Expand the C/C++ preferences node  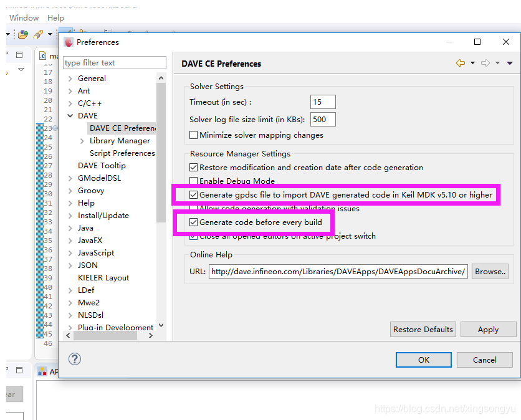[x=70, y=103]
